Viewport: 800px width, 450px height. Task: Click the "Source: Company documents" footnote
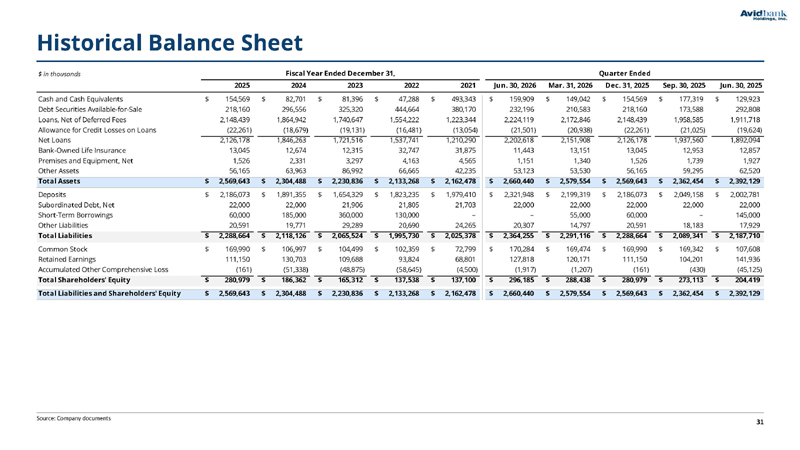tap(73, 418)
